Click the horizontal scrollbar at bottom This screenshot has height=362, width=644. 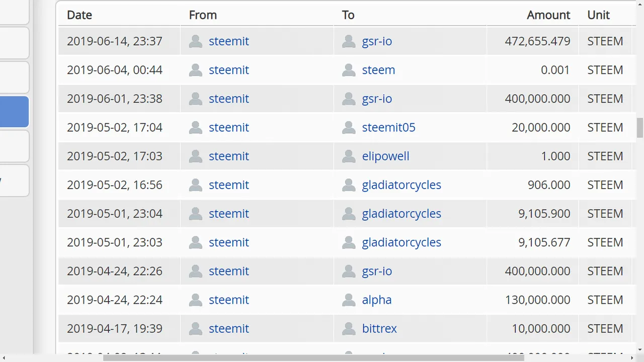313,357
